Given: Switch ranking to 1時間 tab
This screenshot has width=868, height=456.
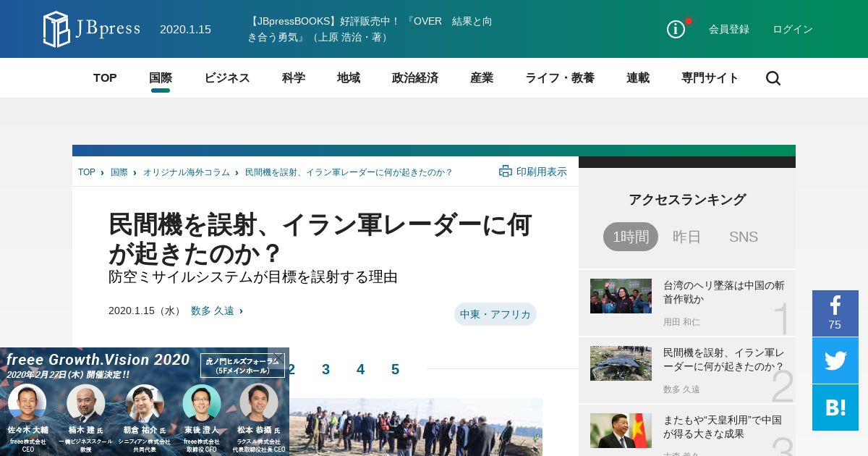Looking at the screenshot, I should point(631,237).
